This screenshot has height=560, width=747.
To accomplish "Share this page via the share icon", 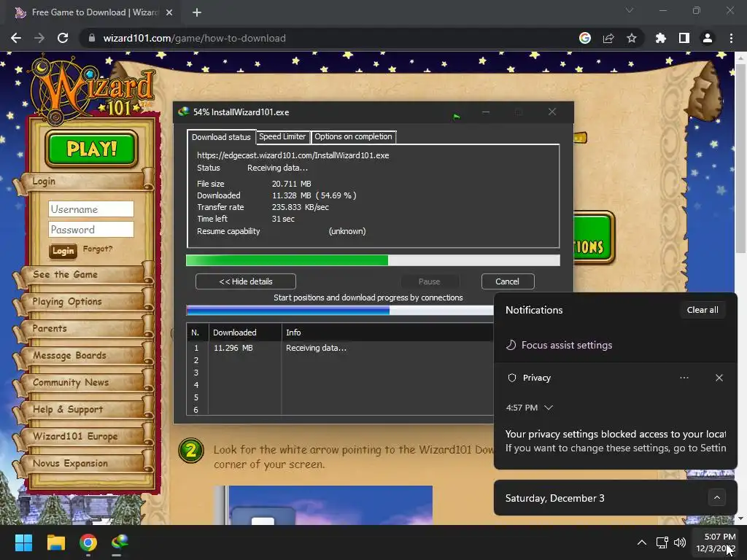I will (x=608, y=38).
